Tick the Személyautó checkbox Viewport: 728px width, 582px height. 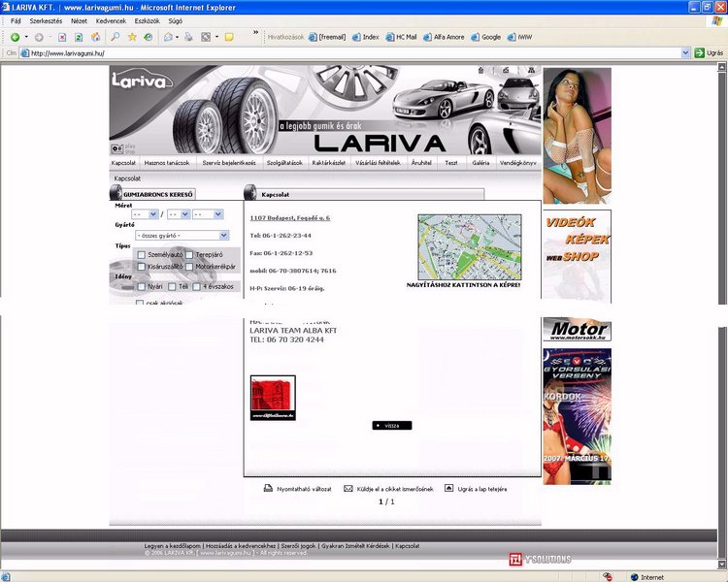[x=142, y=255]
